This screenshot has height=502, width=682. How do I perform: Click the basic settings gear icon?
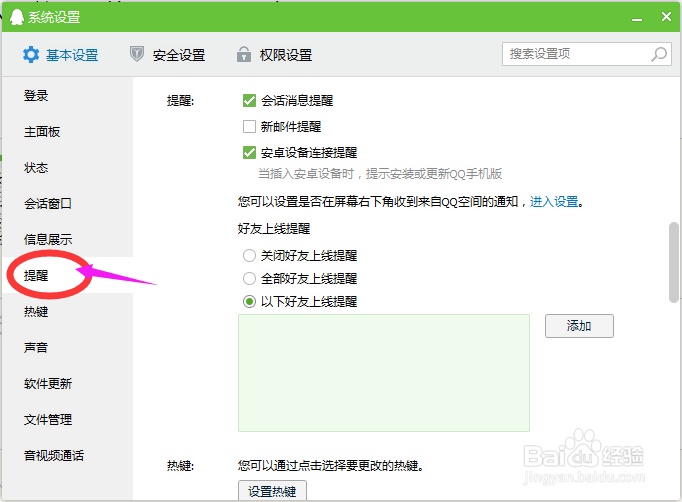(31, 55)
